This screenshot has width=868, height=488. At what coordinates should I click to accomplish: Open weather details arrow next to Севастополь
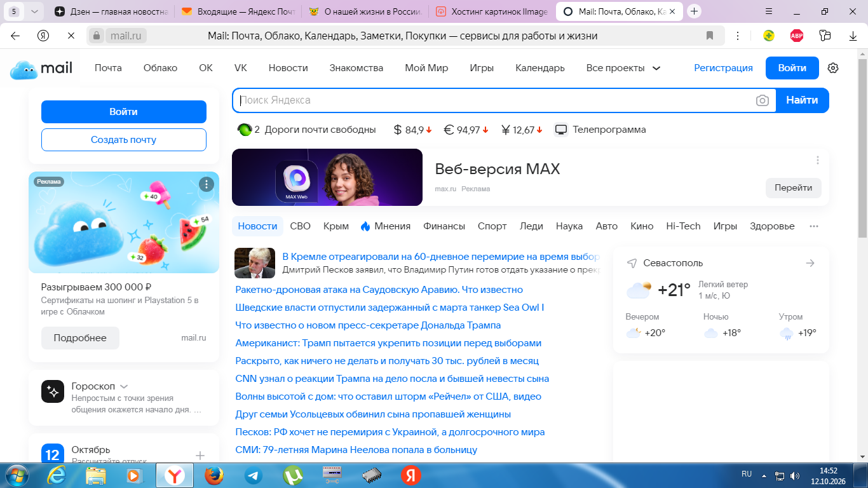[x=810, y=263]
